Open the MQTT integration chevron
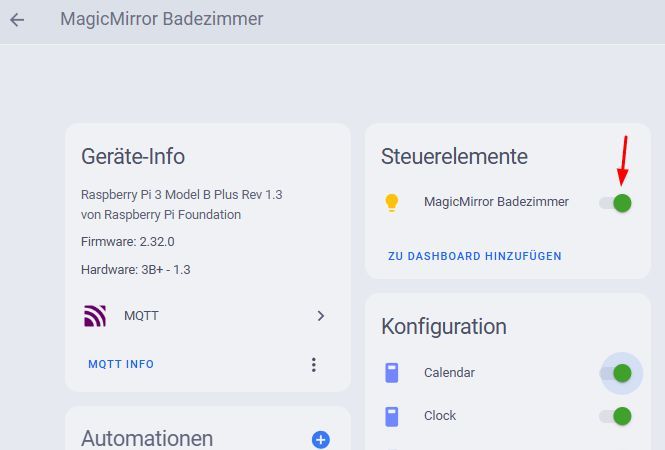Screen dimensions: 665x450 click(321, 316)
